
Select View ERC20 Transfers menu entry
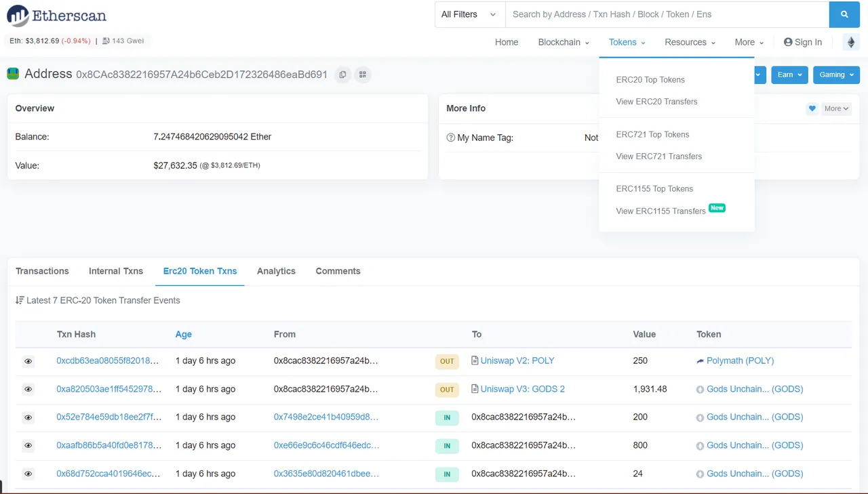coord(656,101)
